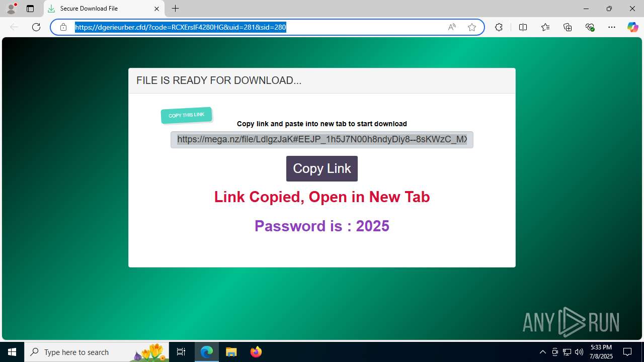Restore down the Edge window
This screenshot has width=644, height=362.
pos(609,9)
